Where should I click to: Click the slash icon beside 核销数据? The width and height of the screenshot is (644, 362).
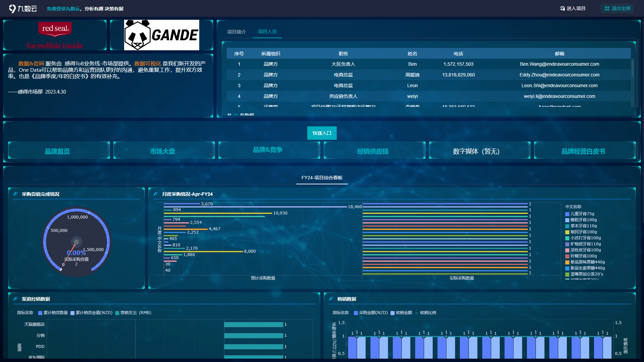pos(331,299)
